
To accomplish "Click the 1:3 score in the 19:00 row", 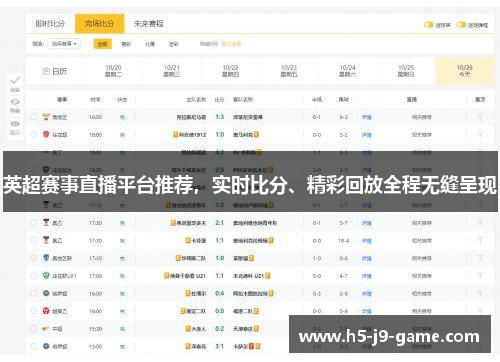I will (x=220, y=117).
